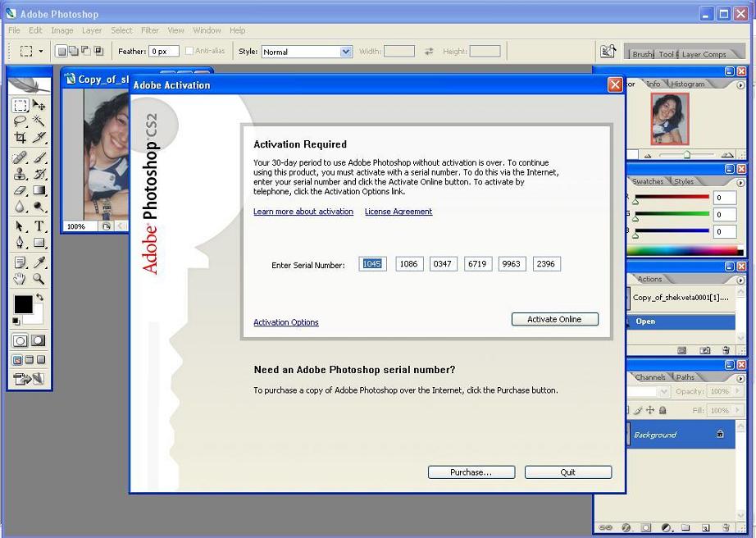Select the Magic Wand tool
Screen dimensions: 756x538
click(39, 121)
